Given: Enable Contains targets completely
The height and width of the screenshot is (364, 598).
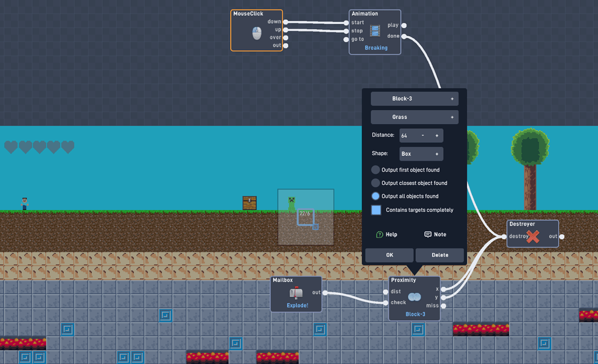Looking at the screenshot, I should click(376, 210).
